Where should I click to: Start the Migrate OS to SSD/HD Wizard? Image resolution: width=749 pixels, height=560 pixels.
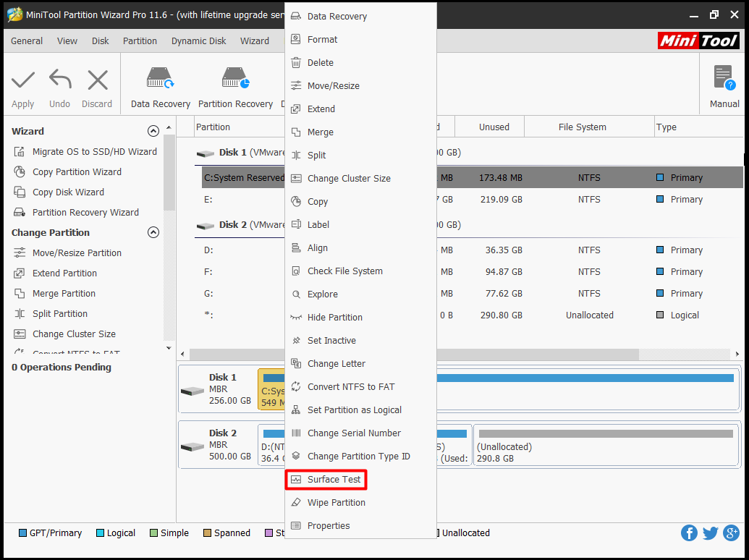(x=85, y=152)
